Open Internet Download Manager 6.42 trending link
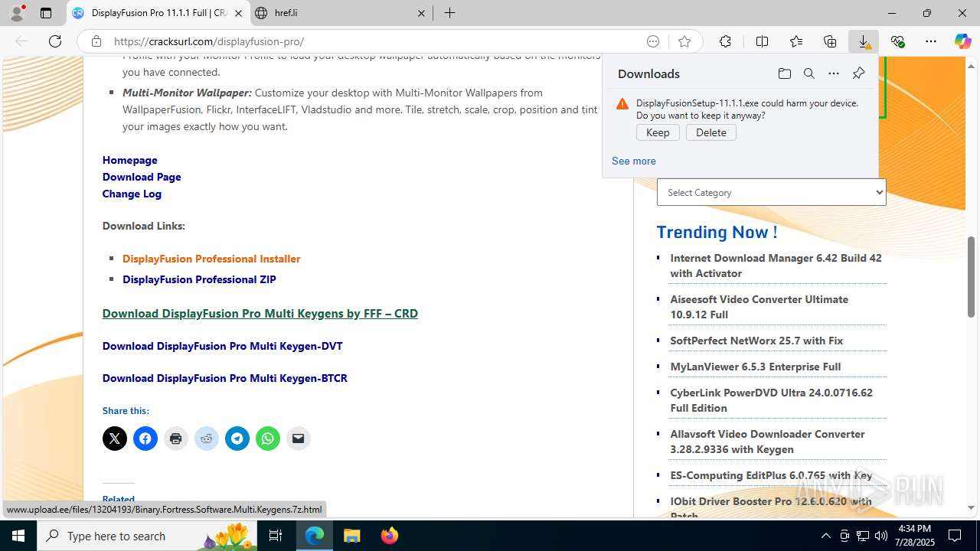 pyautogui.click(x=776, y=266)
